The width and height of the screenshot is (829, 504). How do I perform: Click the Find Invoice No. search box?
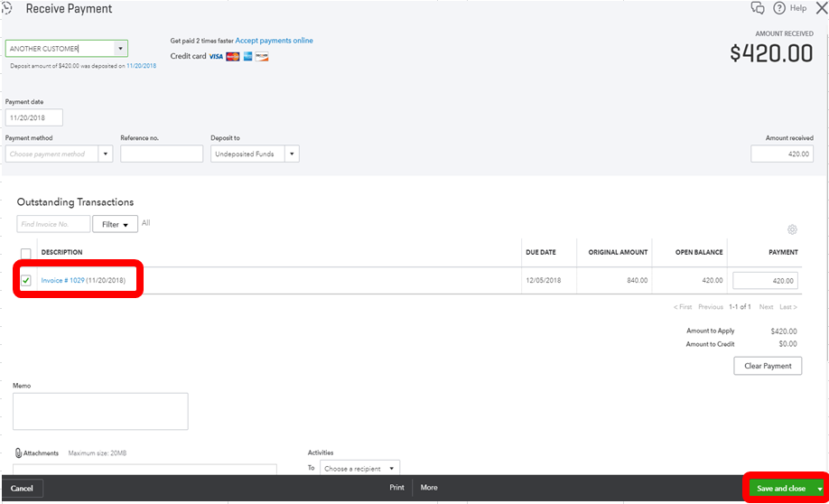tap(53, 224)
